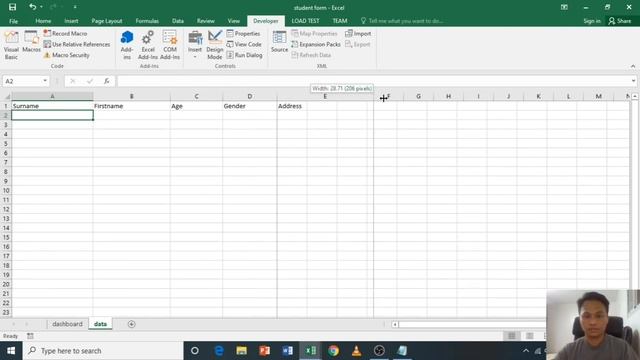This screenshot has width=640, height=360.
Task: Open Cortana circle on taskbar
Action: click(x=195, y=351)
